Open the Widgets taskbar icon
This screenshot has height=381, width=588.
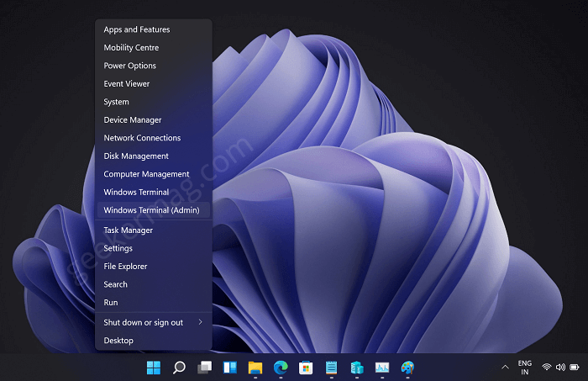pyautogui.click(x=230, y=368)
